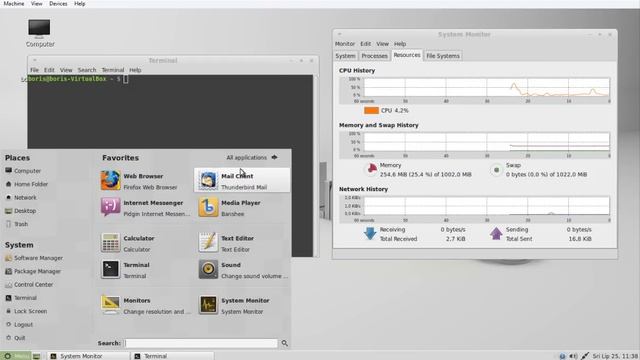Switch to File Systems tab

pos(443,56)
